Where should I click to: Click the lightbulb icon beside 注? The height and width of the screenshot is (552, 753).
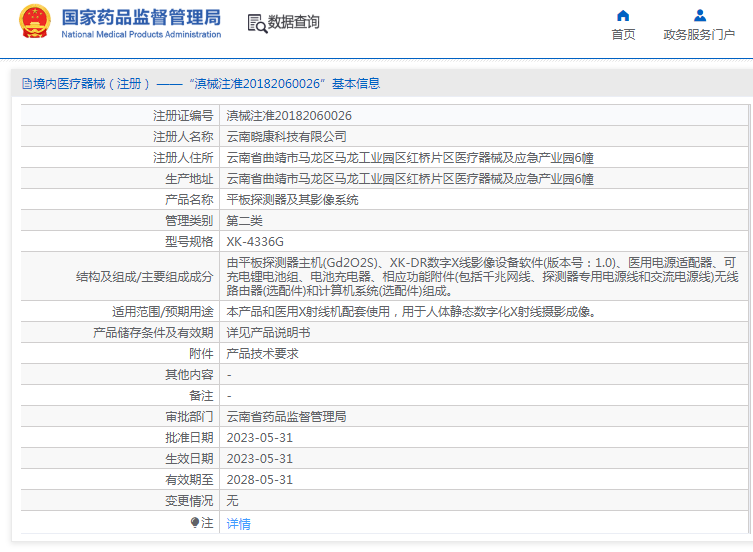coord(194,522)
